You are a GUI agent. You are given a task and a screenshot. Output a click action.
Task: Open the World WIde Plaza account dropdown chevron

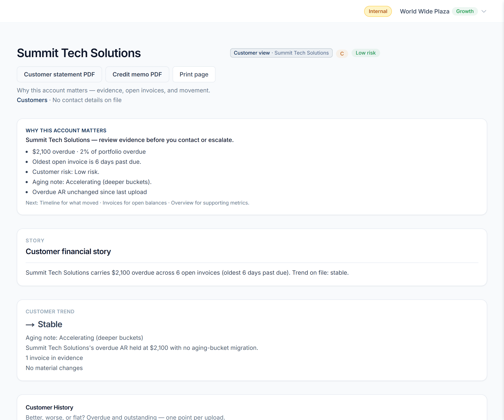pyautogui.click(x=484, y=11)
